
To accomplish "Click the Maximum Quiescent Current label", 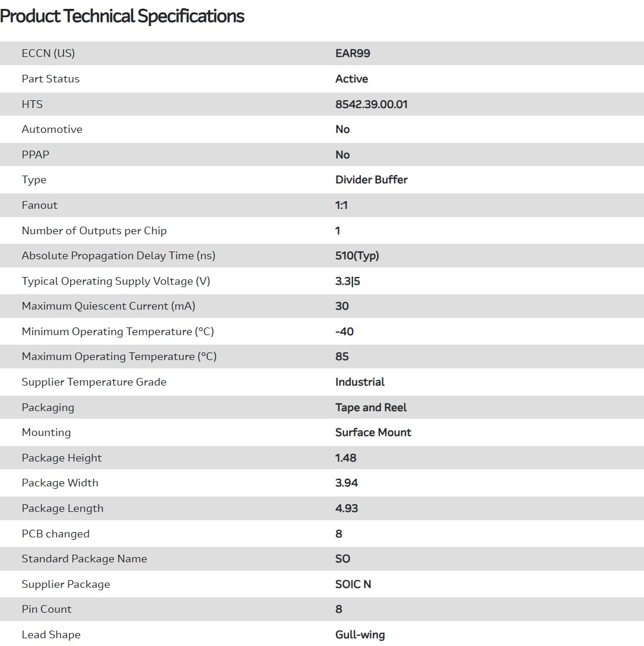I will 108,306.
